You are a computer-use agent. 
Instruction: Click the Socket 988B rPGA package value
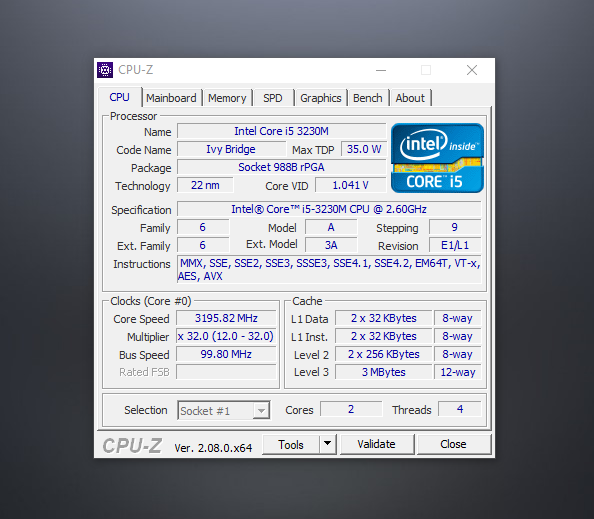point(281,167)
